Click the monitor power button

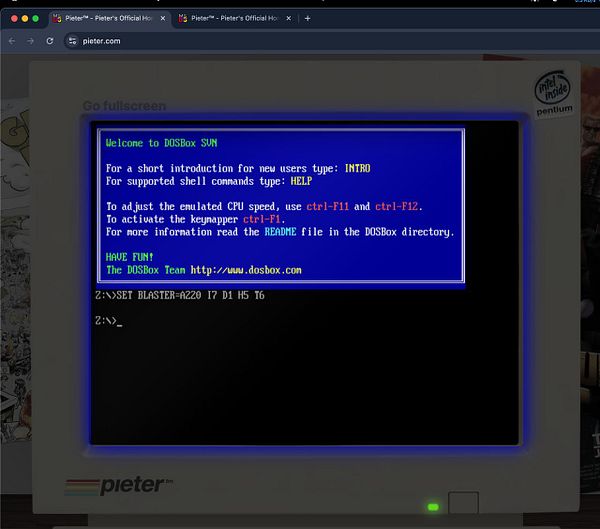463,503
